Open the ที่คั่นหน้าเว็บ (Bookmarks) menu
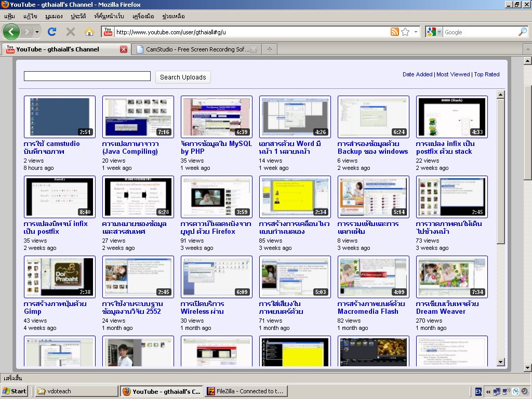This screenshot has height=399, width=532. 109,16
